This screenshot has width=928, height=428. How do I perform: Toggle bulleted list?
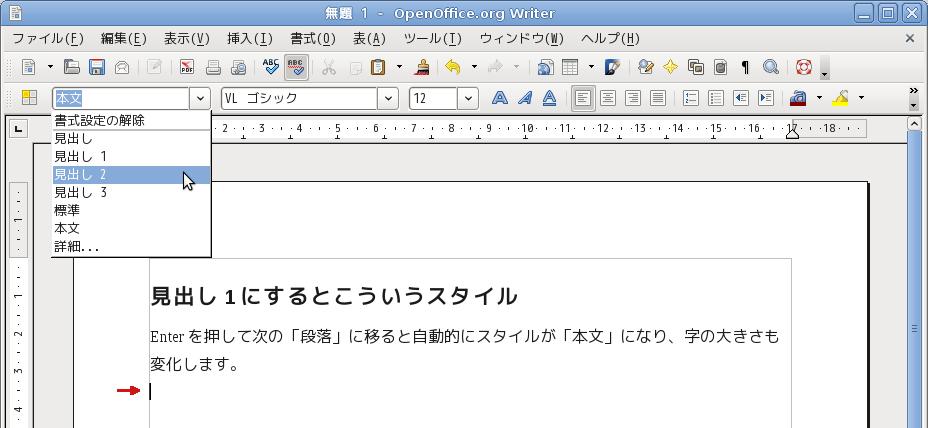pyautogui.click(x=716, y=98)
